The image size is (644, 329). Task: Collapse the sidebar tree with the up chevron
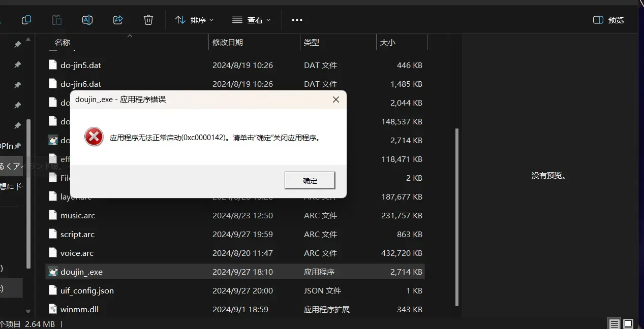[28, 38]
